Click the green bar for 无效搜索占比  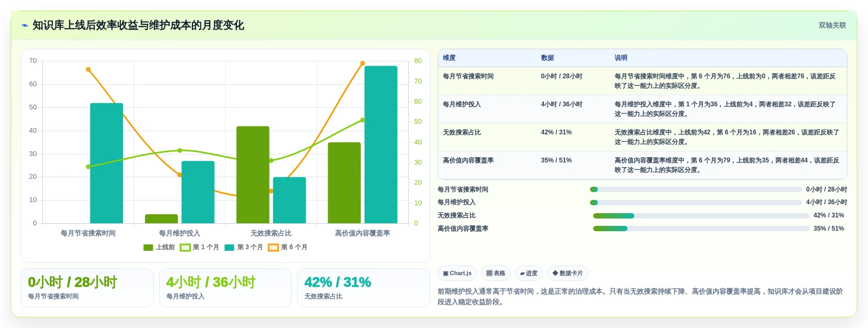tap(253, 175)
